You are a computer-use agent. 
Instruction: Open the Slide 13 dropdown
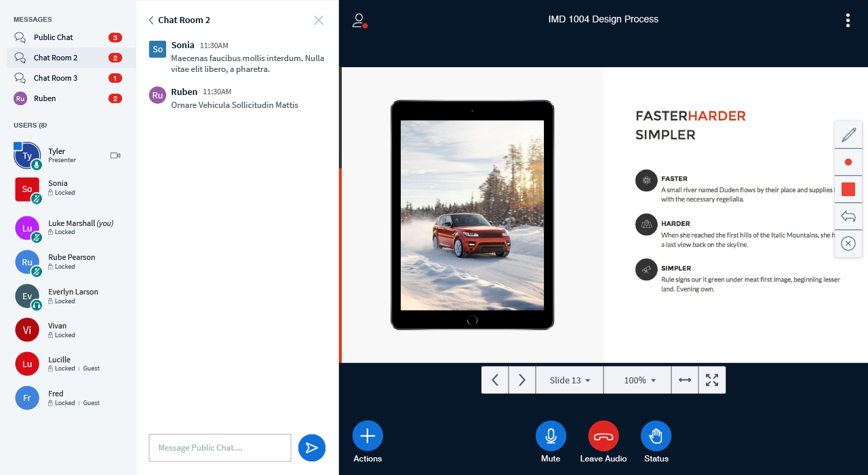570,380
